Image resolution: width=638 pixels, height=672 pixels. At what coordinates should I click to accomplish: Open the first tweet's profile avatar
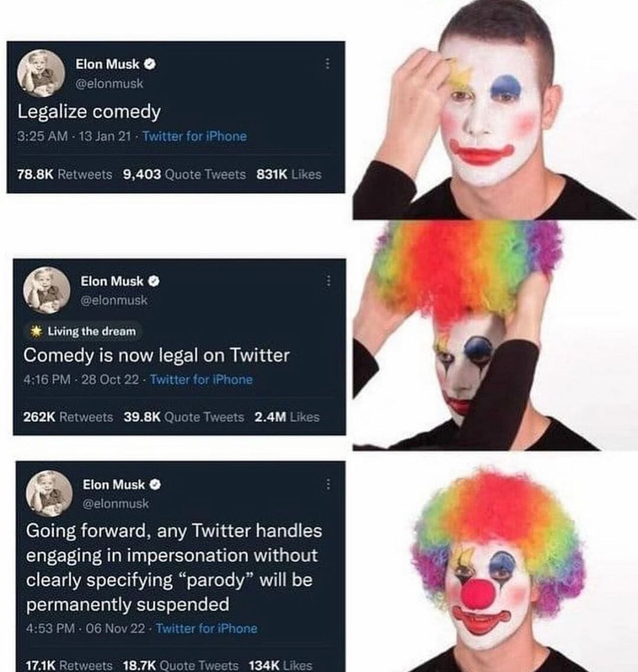coord(41,73)
